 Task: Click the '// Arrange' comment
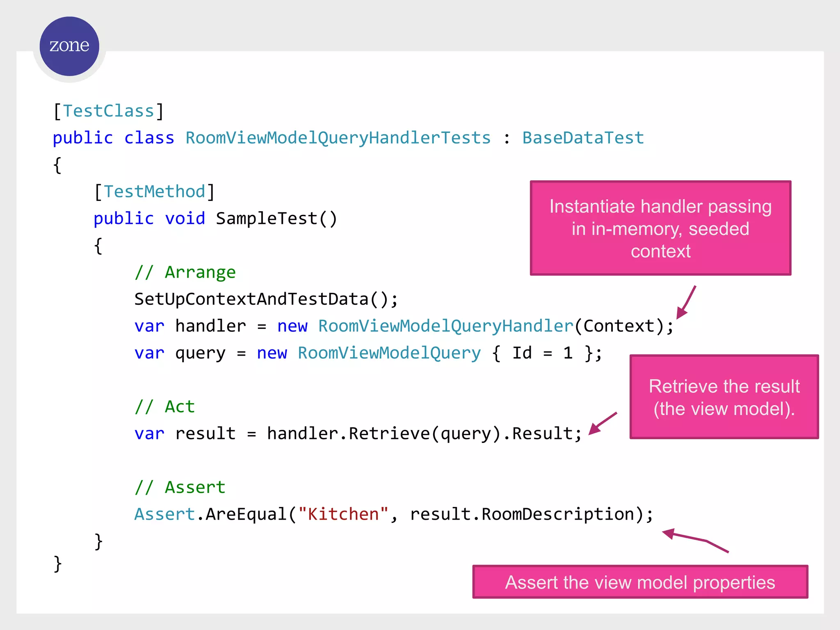185,272
